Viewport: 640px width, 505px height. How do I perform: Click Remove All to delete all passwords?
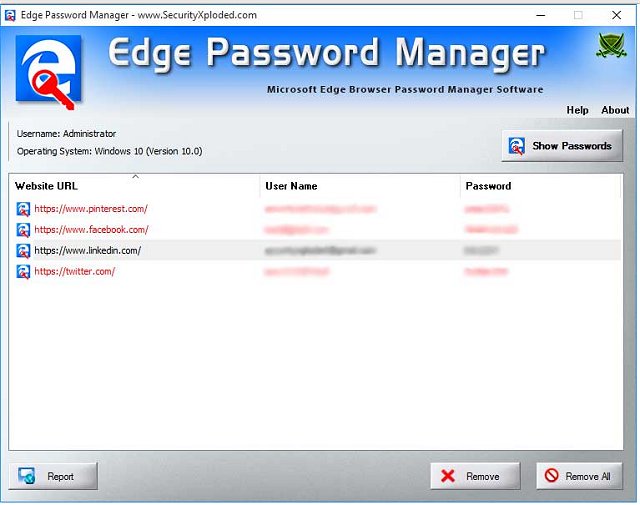(580, 476)
